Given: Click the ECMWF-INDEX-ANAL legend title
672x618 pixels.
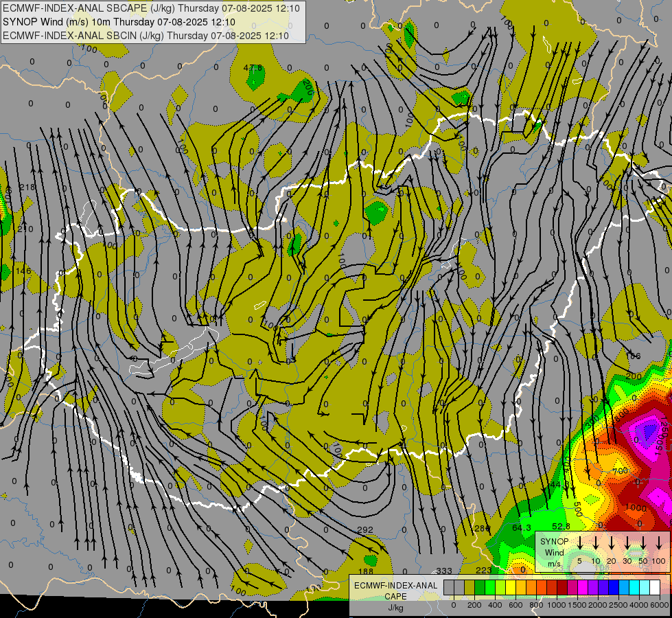Looking at the screenshot, I should click(x=395, y=586).
